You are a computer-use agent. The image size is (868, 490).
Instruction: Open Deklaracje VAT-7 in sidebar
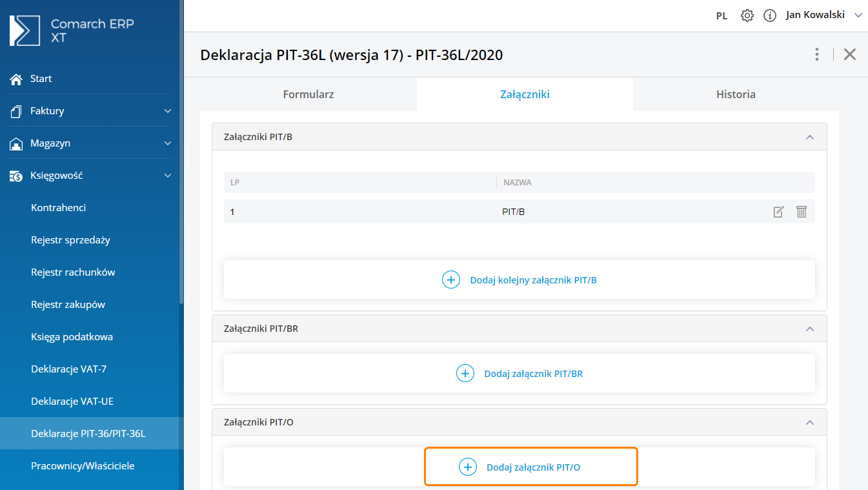68,369
